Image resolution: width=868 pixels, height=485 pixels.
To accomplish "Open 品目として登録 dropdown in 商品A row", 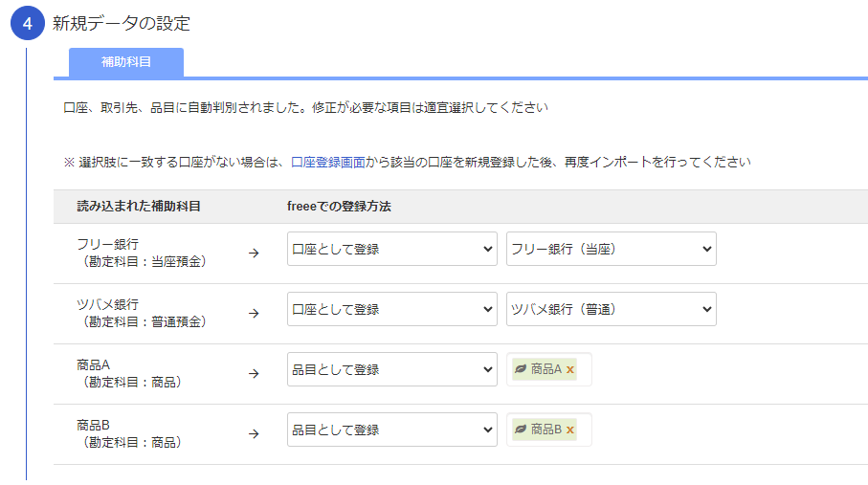I will click(392, 369).
